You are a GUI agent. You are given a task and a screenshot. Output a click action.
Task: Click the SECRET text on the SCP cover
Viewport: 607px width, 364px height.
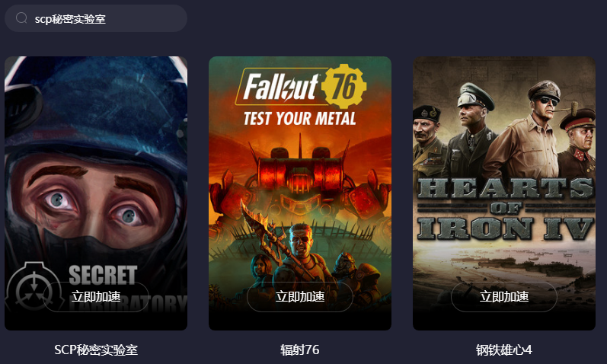click(103, 275)
